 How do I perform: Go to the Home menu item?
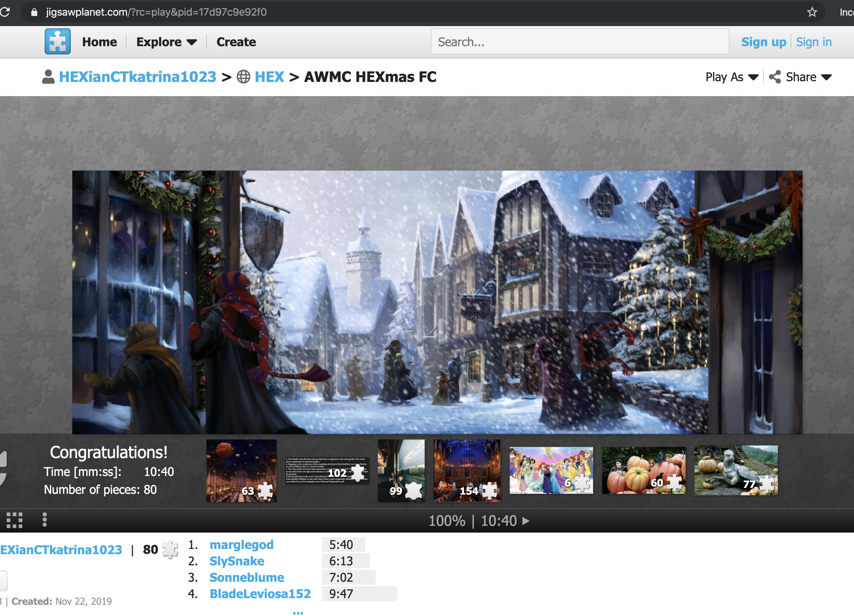tap(99, 42)
